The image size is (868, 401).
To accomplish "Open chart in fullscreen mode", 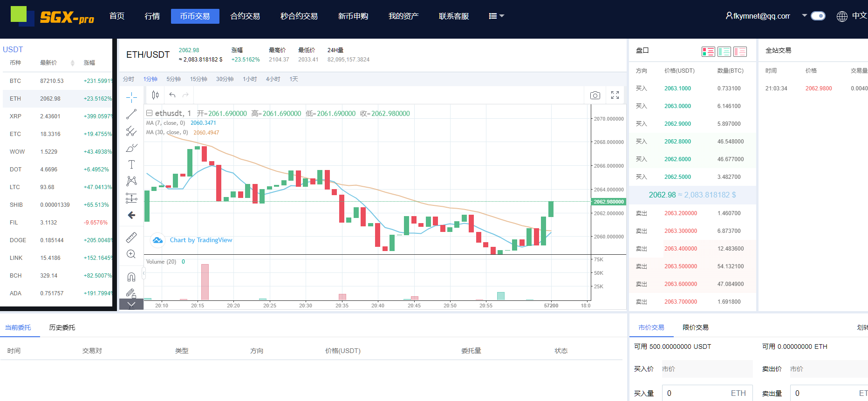I will coord(615,95).
